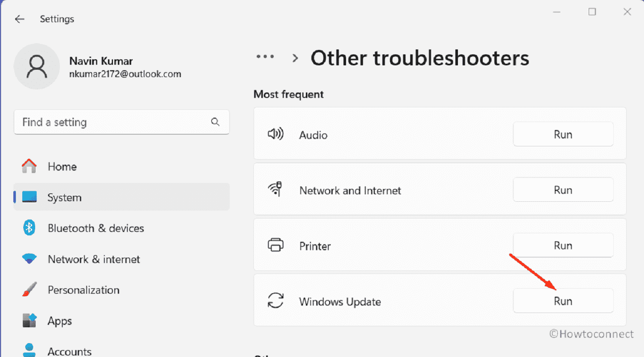This screenshot has width=644, height=357.
Task: Select System in the sidebar
Action: point(121,197)
